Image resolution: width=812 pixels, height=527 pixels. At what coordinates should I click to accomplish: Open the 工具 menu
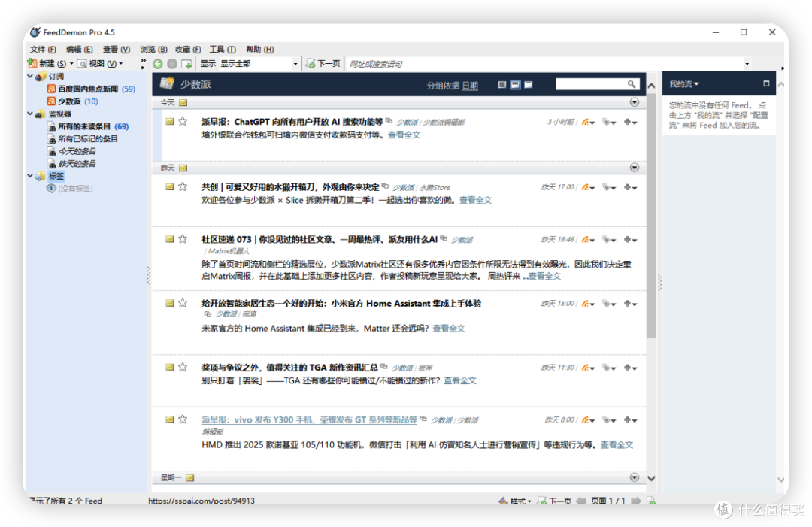coord(222,49)
